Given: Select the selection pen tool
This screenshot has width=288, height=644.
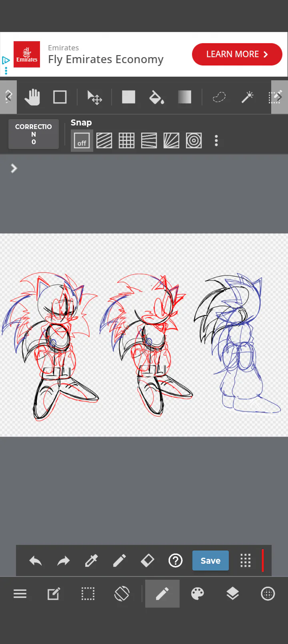Looking at the screenshot, I should (275, 97).
